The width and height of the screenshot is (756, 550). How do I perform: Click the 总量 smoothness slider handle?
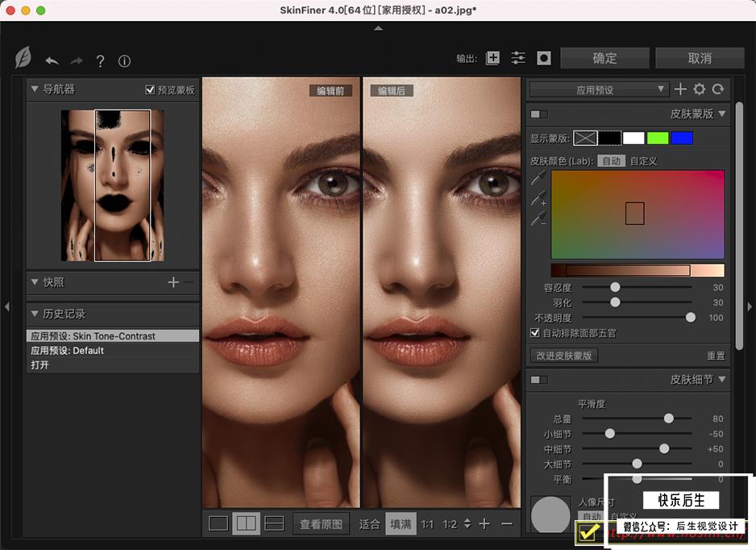669,419
